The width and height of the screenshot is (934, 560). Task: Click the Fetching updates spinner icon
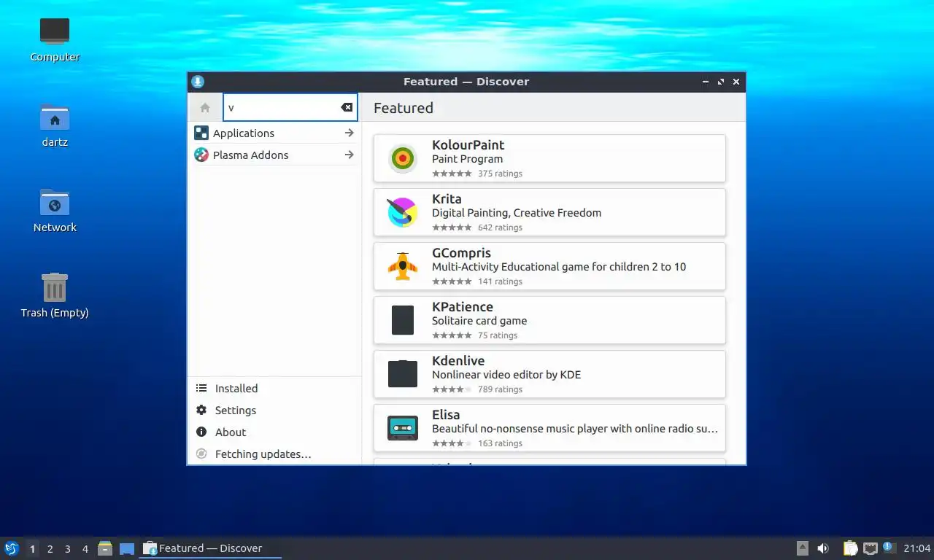[201, 454]
